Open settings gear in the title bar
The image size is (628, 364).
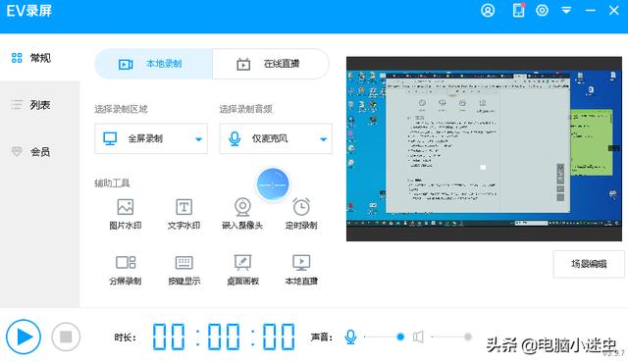[542, 11]
